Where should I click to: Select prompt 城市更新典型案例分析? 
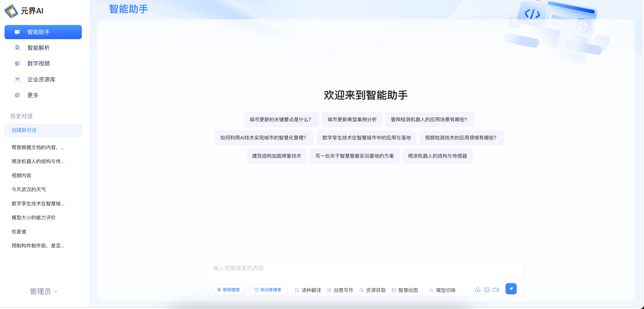coord(352,119)
